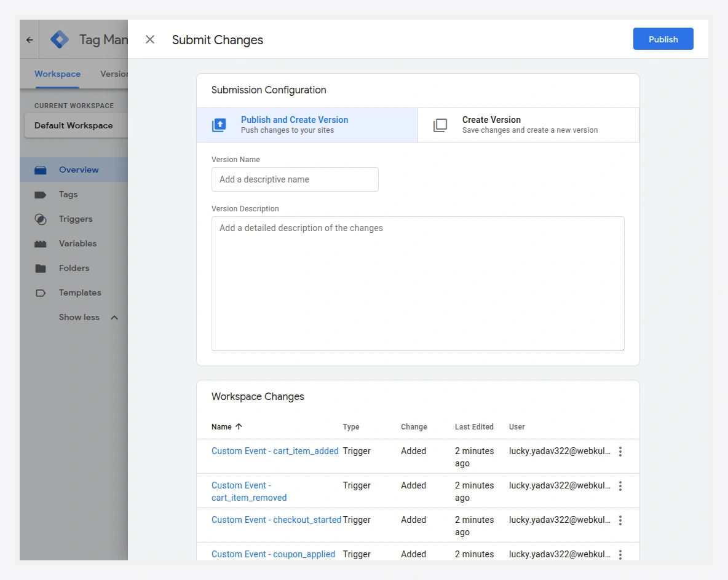Focus the Version Name input field
The image size is (728, 580).
tap(295, 179)
